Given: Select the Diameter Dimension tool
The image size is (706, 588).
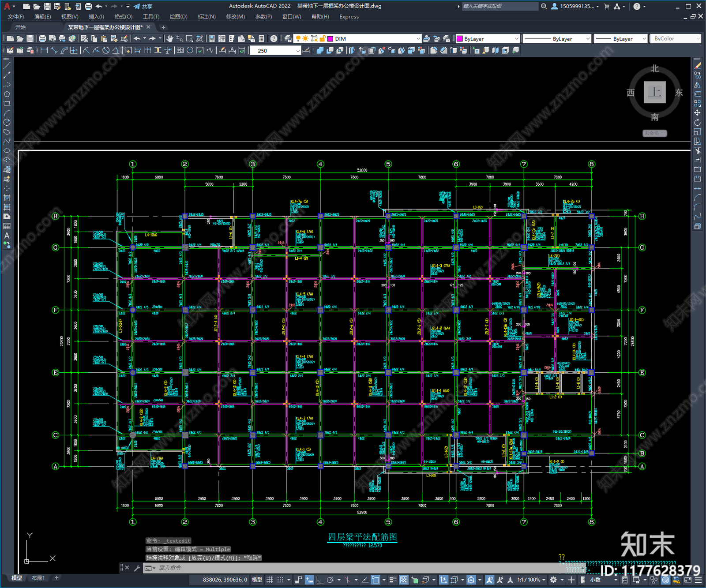Looking at the screenshot, I should 106,50.
